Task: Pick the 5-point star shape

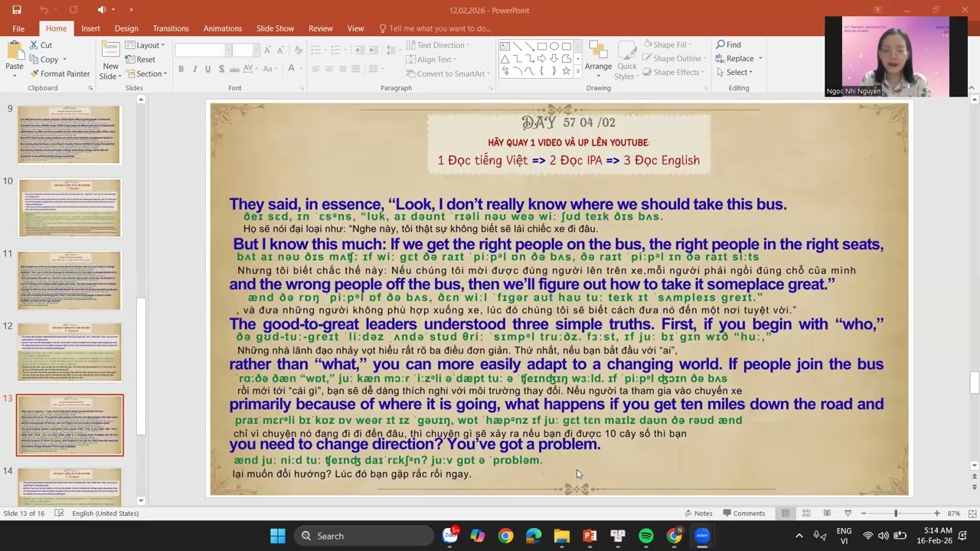Action: coord(566,70)
